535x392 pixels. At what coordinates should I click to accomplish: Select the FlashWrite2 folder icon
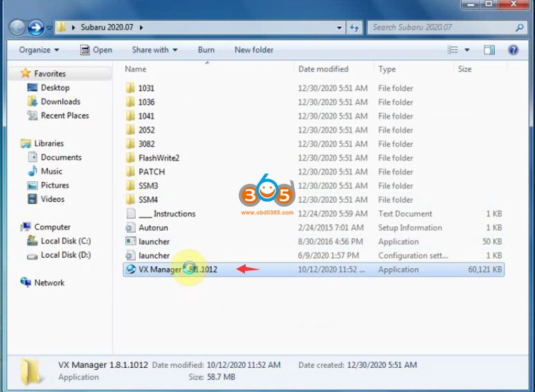point(130,158)
